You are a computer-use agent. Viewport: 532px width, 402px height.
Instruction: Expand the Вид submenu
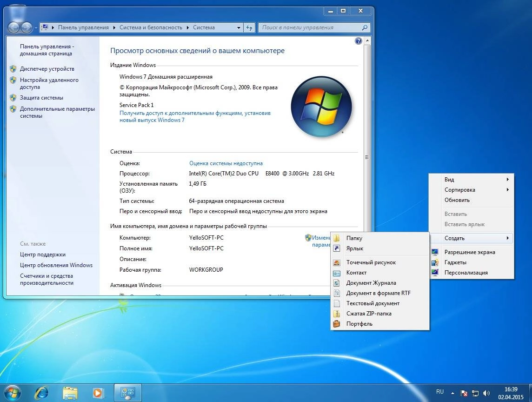point(472,179)
